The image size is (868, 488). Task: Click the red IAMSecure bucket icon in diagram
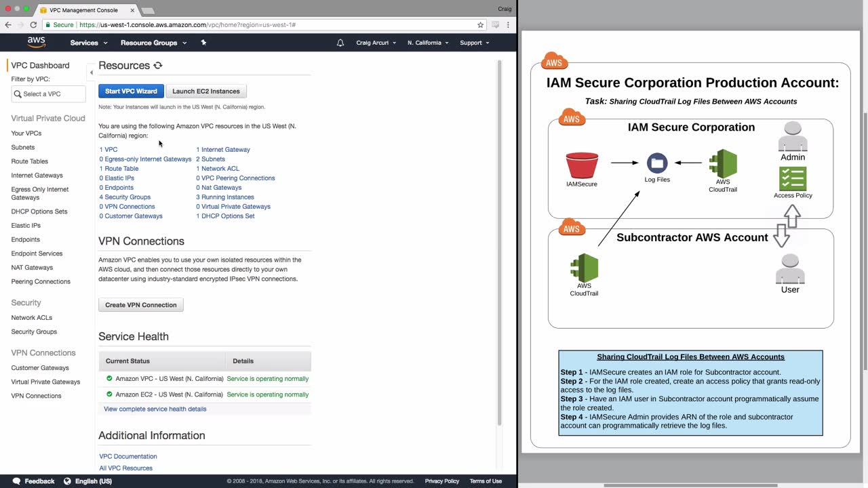pyautogui.click(x=582, y=165)
